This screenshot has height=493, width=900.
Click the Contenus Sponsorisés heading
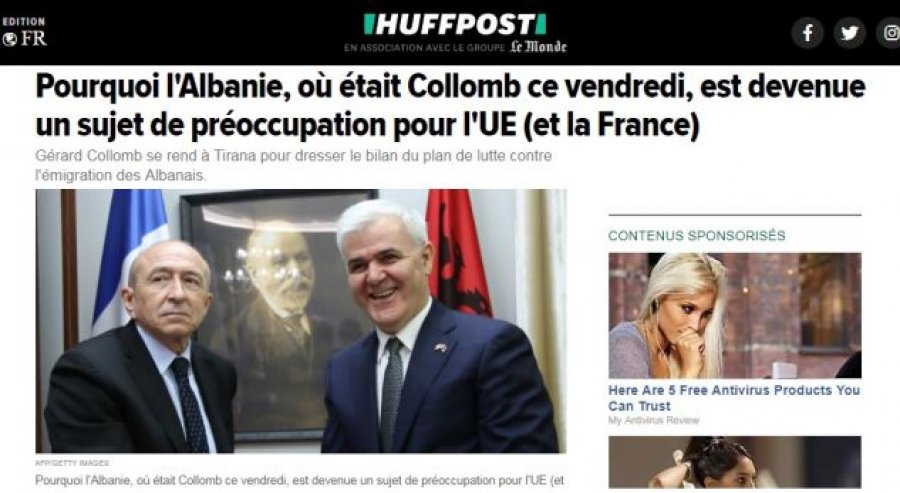click(697, 235)
